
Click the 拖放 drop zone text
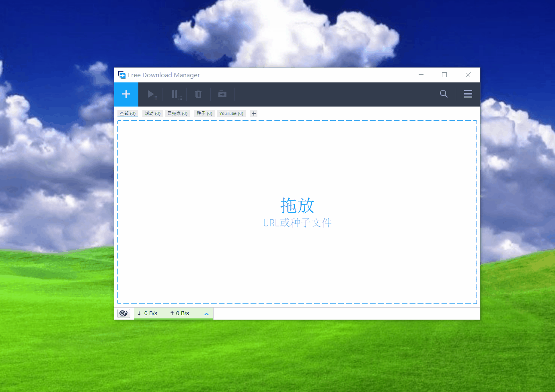coord(297,205)
